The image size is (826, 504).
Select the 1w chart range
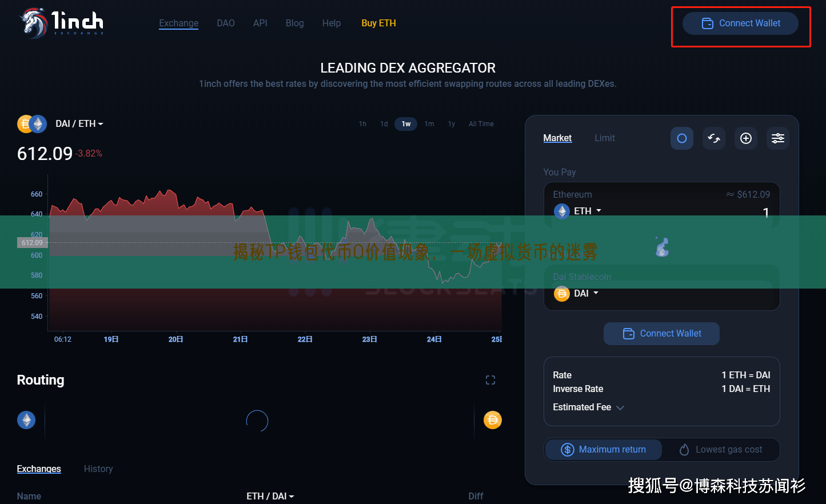[x=406, y=124]
